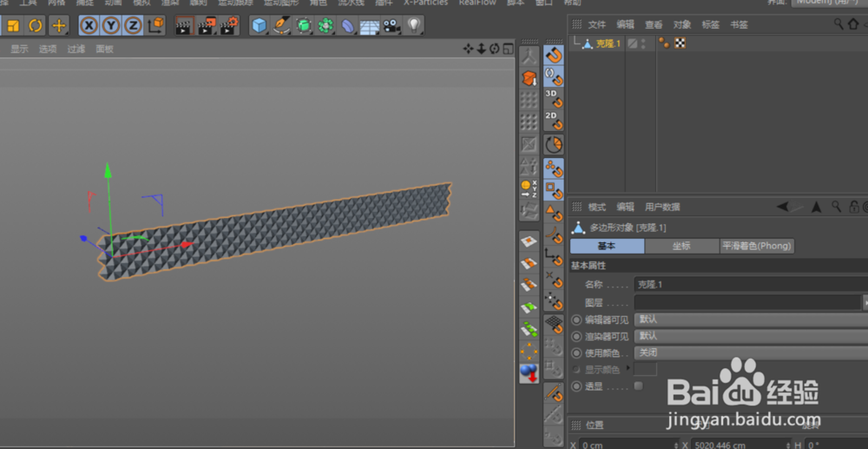Screen dimensions: 868x449
Task: Click the 名称 input field
Action: point(751,285)
